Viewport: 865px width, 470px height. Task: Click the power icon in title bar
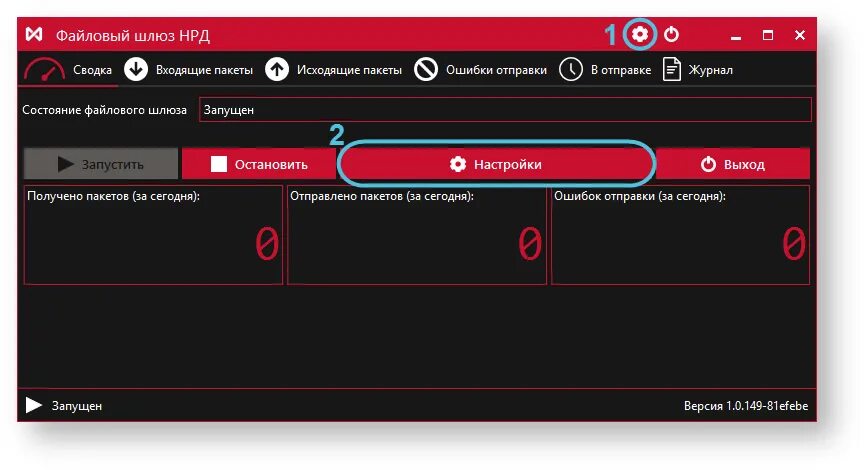(x=671, y=35)
